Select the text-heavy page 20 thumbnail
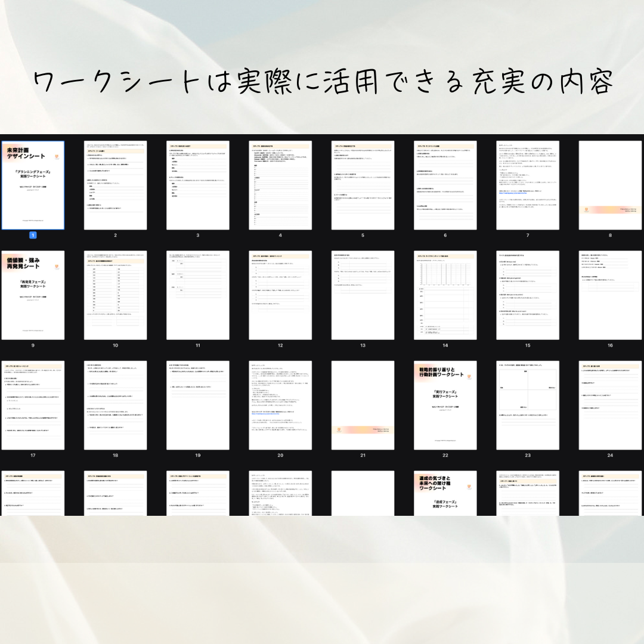This screenshot has width=644, height=644. 280,405
